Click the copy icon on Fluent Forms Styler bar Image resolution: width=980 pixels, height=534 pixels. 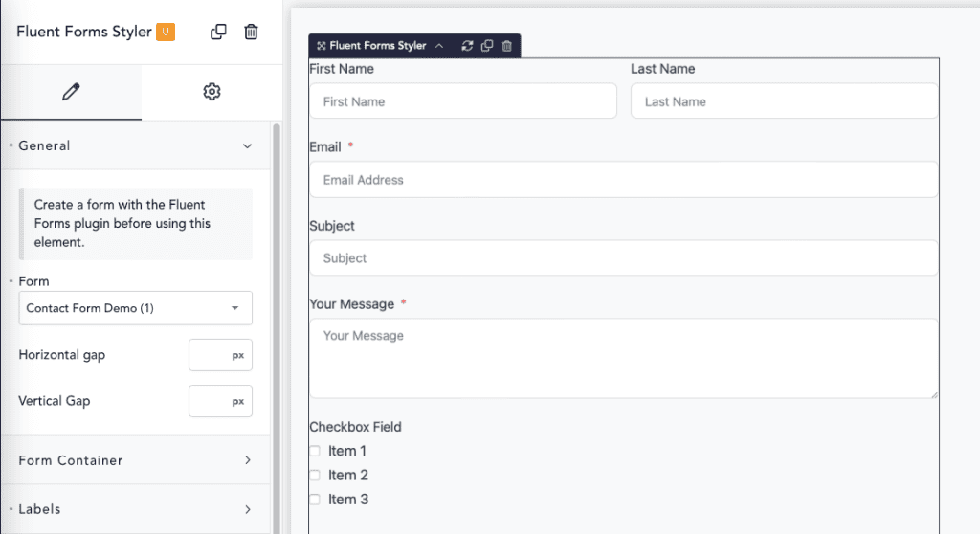(487, 46)
